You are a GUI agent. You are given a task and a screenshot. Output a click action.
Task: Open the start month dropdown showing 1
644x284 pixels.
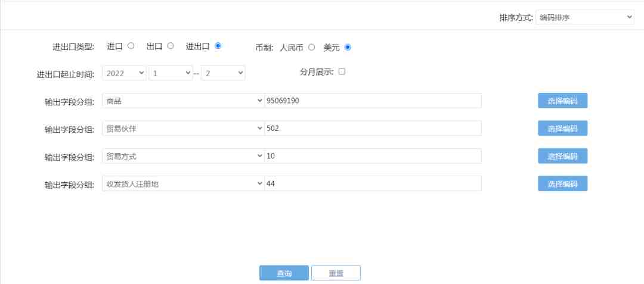point(171,73)
